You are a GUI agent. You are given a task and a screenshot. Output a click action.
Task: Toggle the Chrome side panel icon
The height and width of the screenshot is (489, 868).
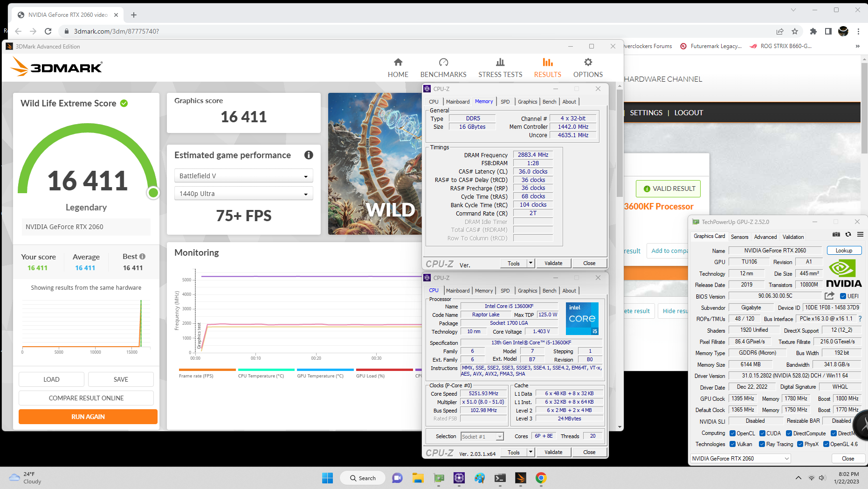pos(828,31)
